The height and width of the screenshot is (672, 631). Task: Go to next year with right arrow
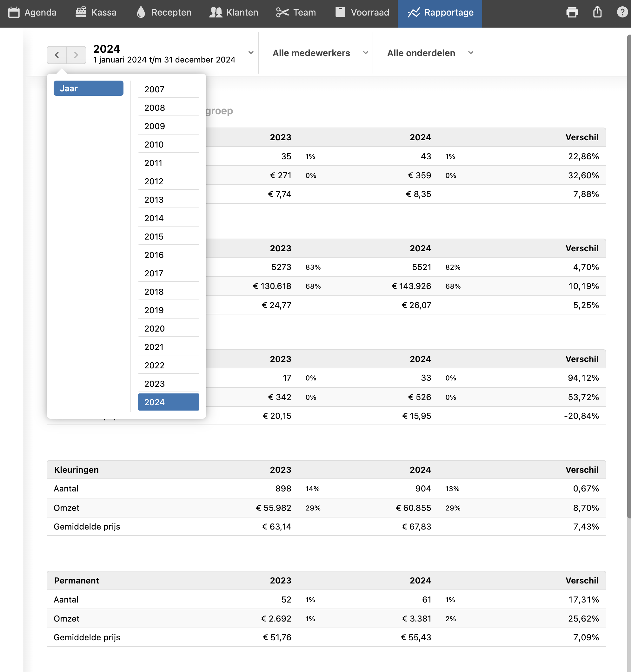(76, 55)
